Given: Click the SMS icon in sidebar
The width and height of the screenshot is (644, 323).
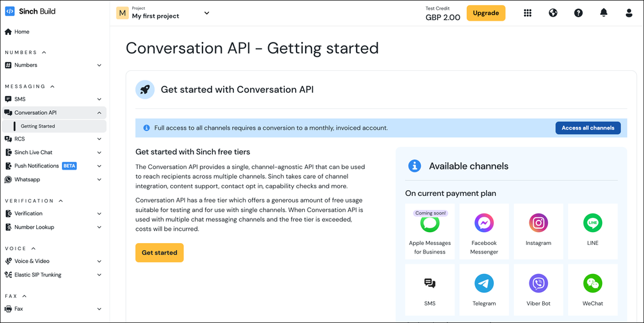Looking at the screenshot, I should click(8, 99).
